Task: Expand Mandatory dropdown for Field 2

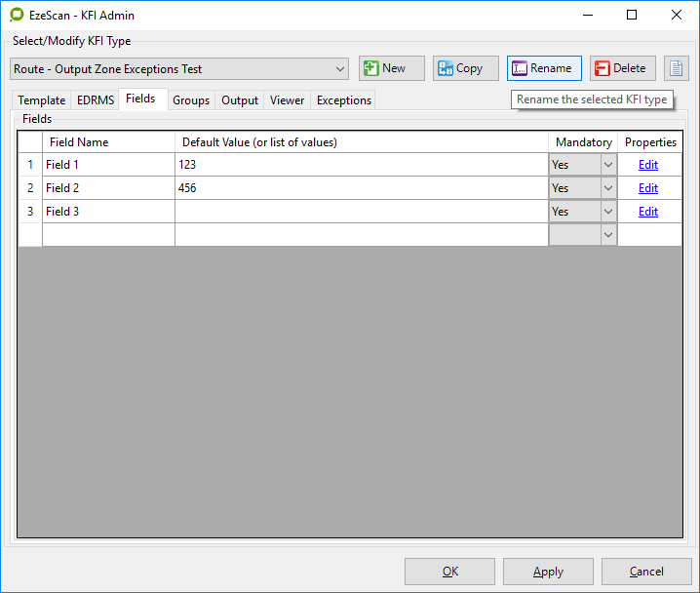Action: pos(608,188)
